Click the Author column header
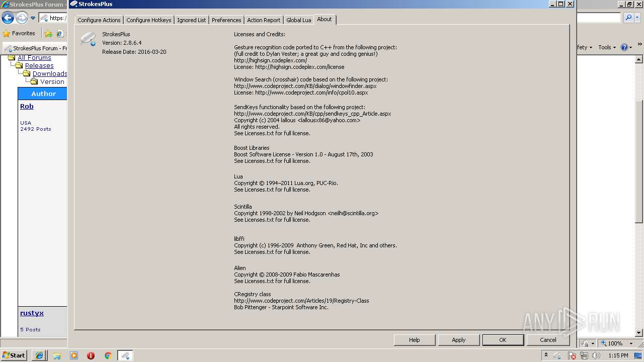The image size is (644, 362). [x=43, y=94]
